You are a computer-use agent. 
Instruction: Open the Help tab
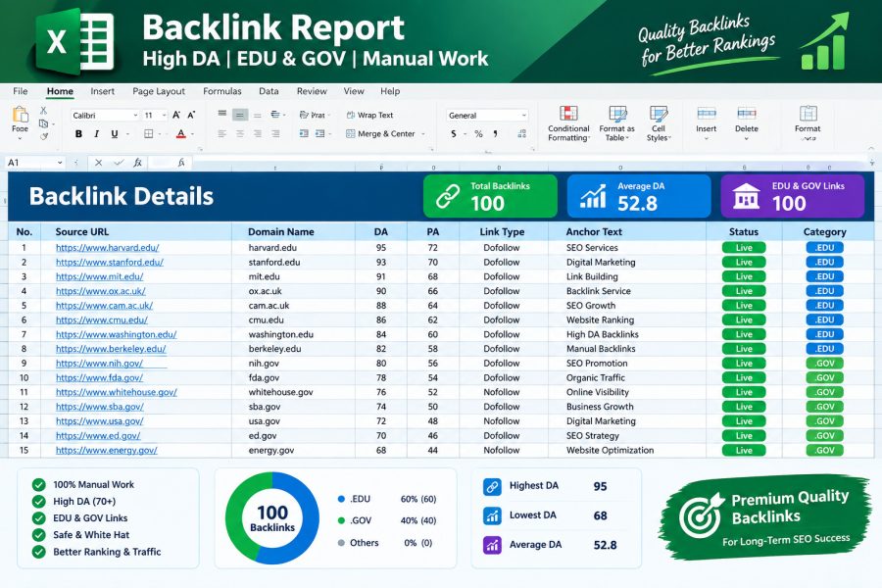pos(390,91)
